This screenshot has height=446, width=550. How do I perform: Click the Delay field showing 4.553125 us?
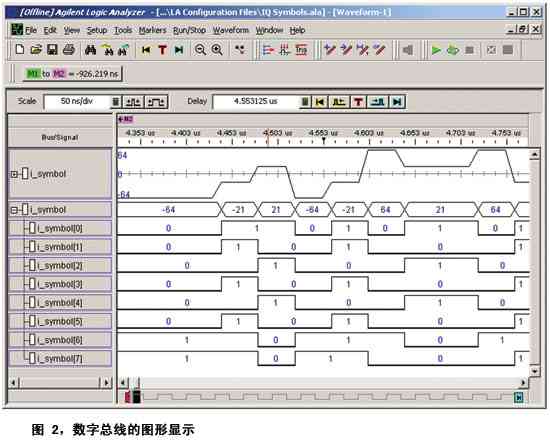tap(255, 102)
